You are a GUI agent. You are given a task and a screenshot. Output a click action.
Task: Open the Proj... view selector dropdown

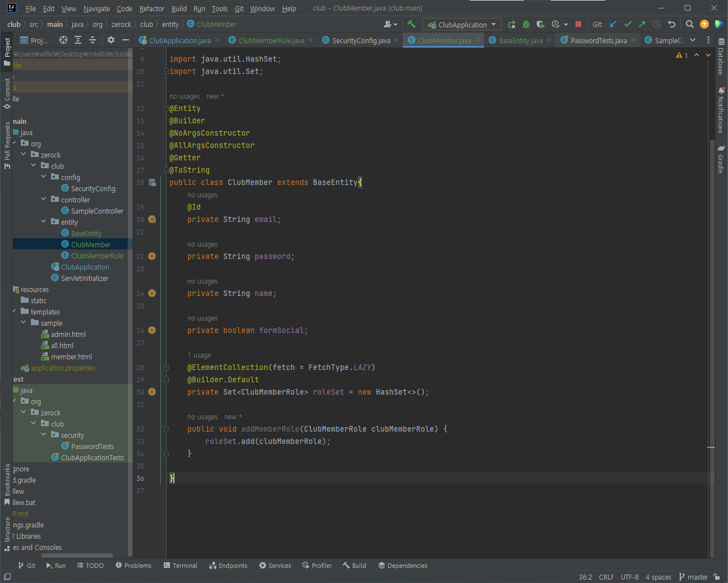(x=34, y=40)
